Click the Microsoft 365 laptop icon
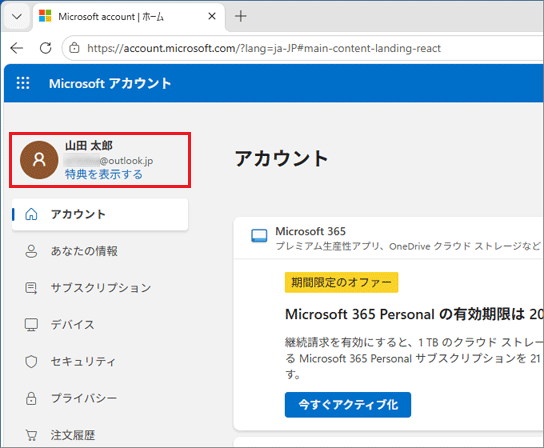 pos(259,236)
